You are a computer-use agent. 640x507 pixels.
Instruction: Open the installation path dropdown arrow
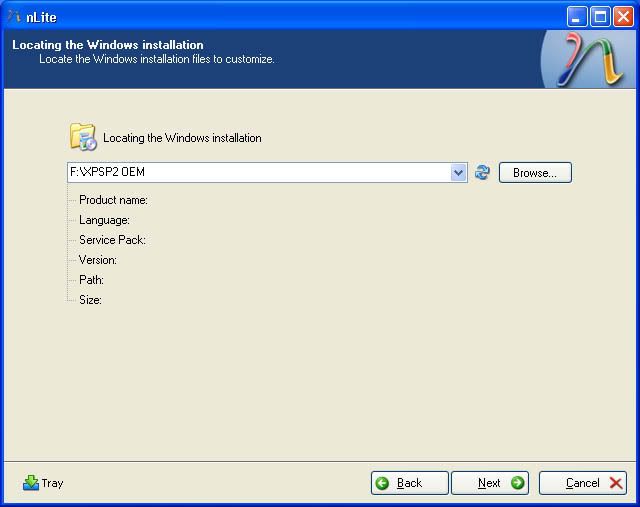pyautogui.click(x=458, y=172)
